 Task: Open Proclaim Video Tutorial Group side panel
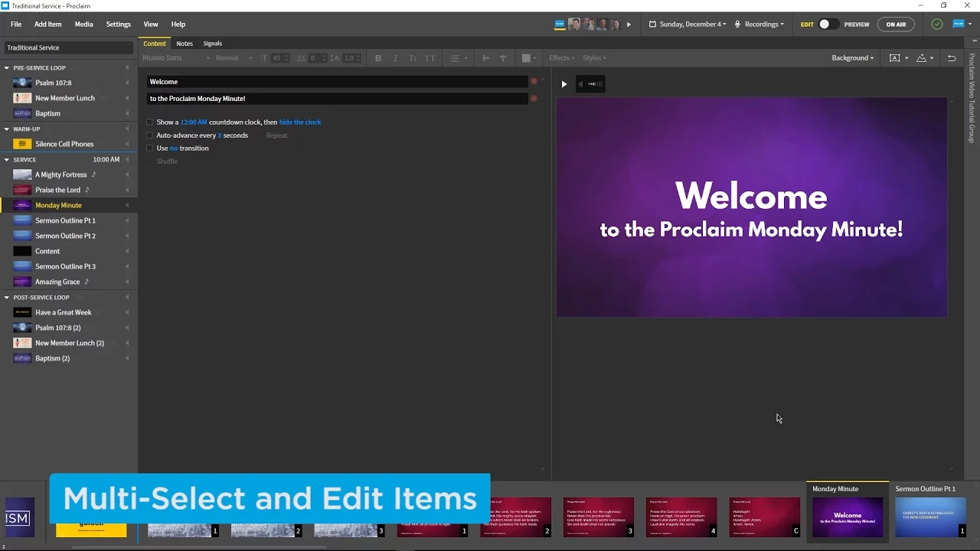[x=972, y=99]
